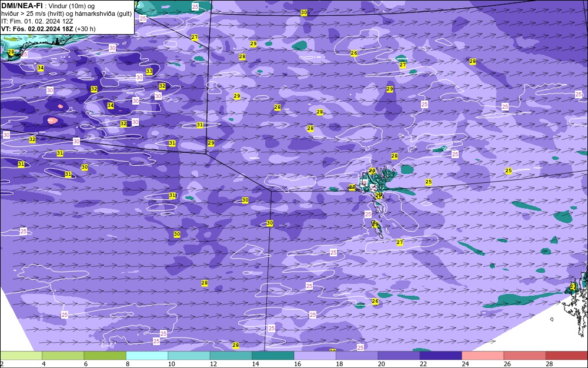Choose the light pink 24–26 legend swatch
The height and width of the screenshot is (368, 588).
pos(483,356)
